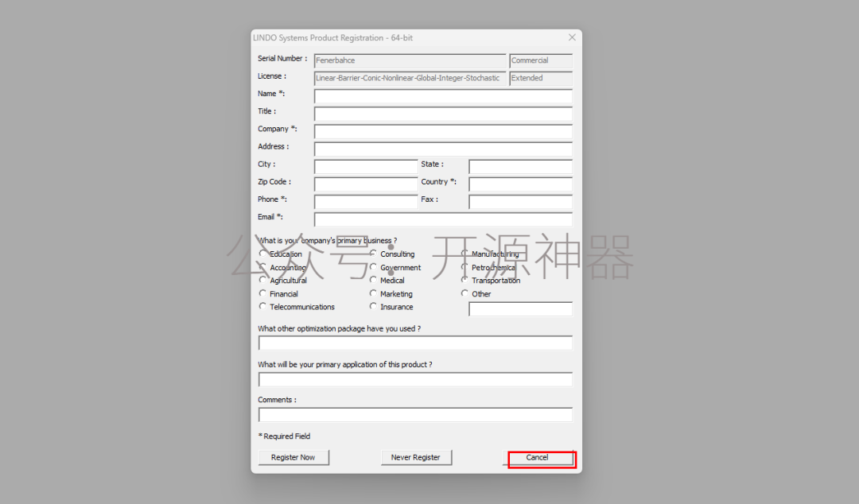The image size is (859, 504).
Task: Focus the Zip Code field
Action: pyautogui.click(x=366, y=184)
